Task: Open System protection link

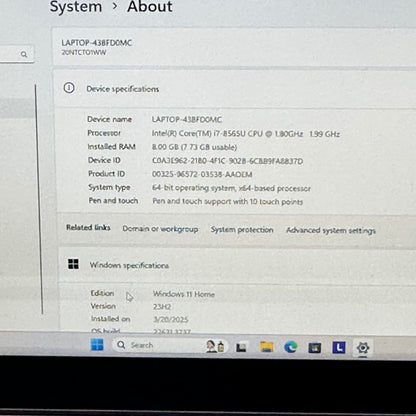Action: click(x=242, y=230)
